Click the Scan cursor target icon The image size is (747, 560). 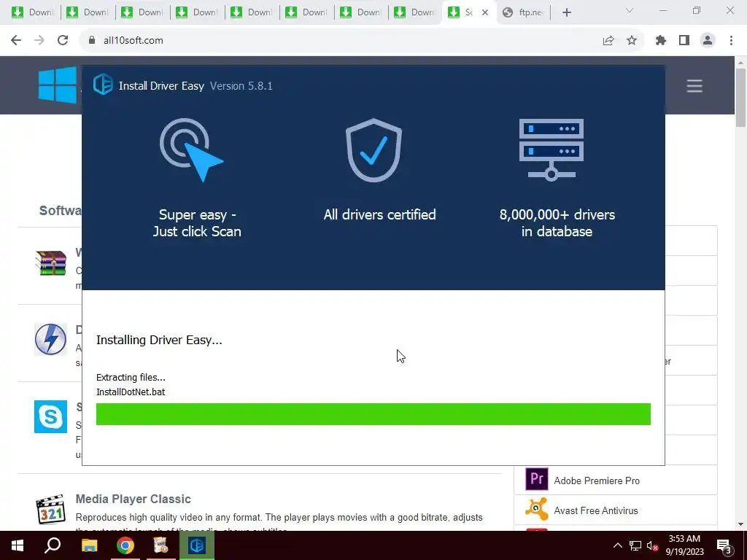coord(192,150)
